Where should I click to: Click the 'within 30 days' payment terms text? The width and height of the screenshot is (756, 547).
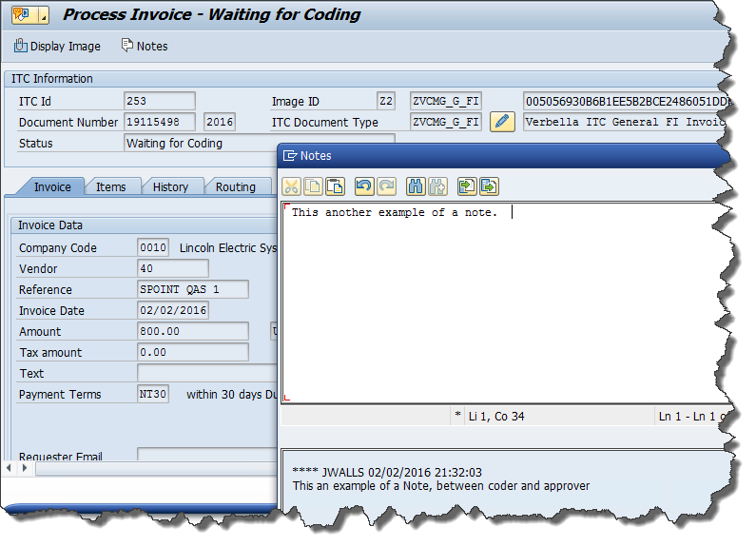(223, 395)
